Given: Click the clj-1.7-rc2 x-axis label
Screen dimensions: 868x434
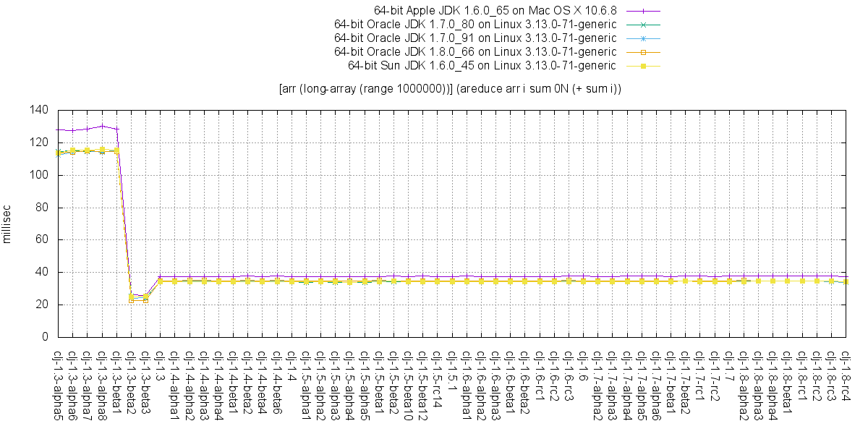Looking at the screenshot, I should pos(715,376).
